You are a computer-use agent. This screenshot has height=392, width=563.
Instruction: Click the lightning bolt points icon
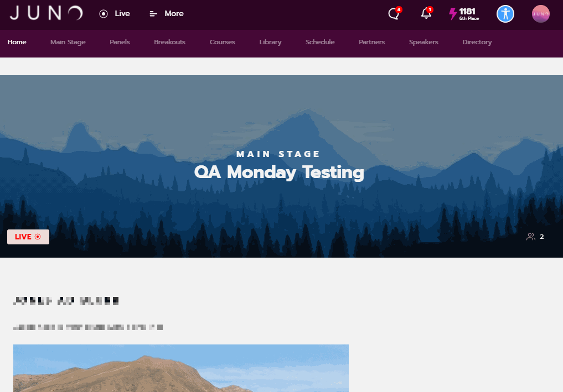tap(453, 14)
